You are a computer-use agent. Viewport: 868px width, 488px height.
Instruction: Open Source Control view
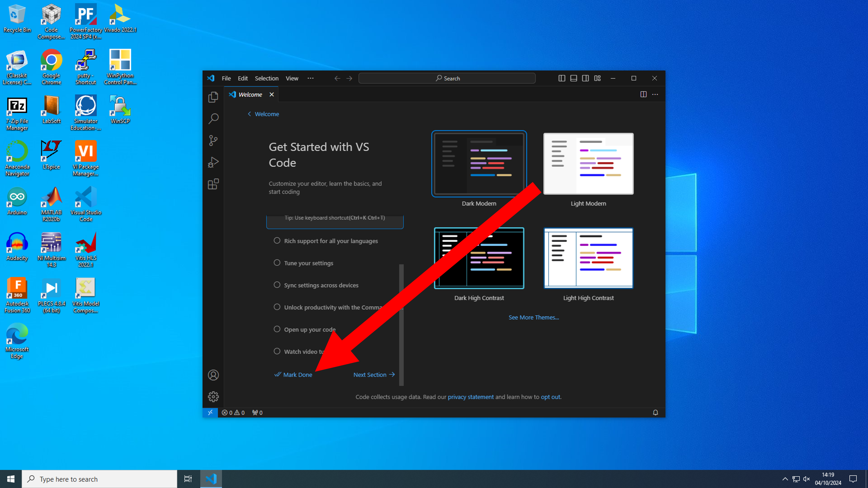click(x=213, y=140)
